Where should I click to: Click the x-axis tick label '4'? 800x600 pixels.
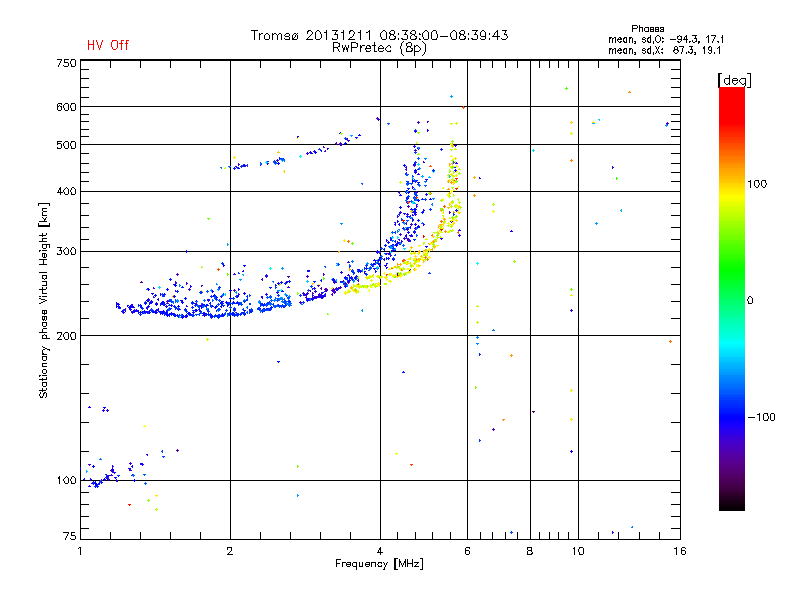(380, 551)
